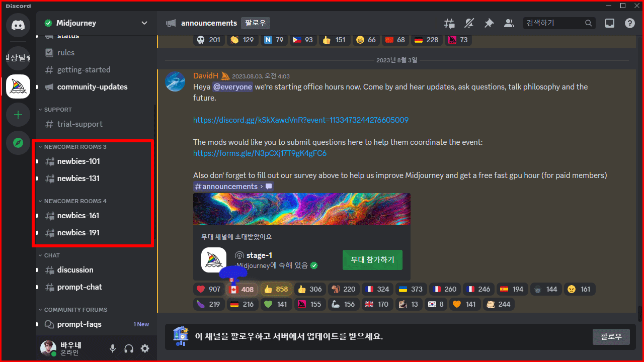
Task: Open the rules channel
Action: click(96, 53)
